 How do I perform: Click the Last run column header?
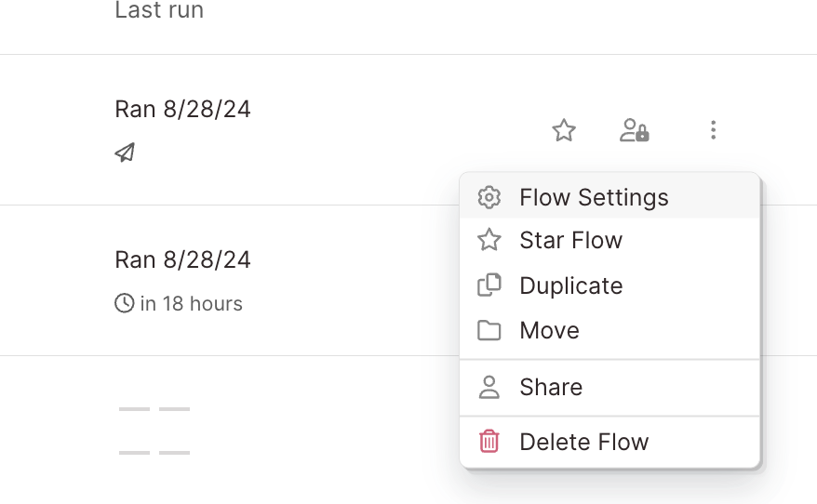coord(159,10)
